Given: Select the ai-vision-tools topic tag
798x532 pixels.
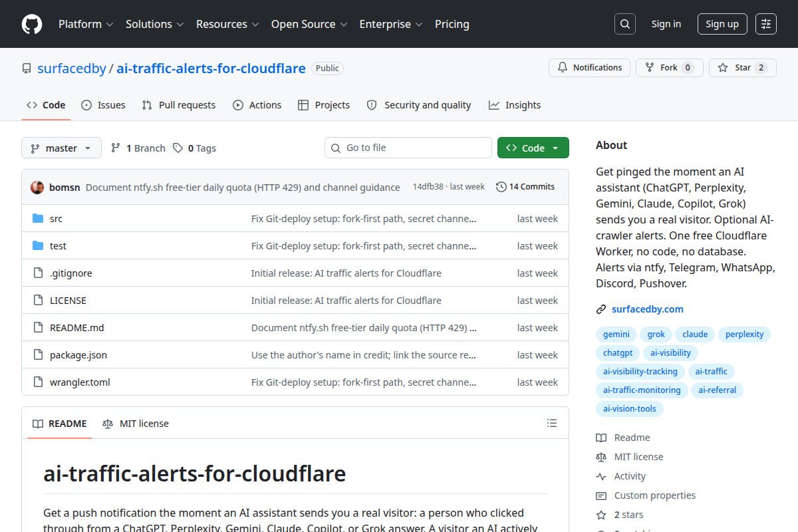Looking at the screenshot, I should [x=630, y=409].
